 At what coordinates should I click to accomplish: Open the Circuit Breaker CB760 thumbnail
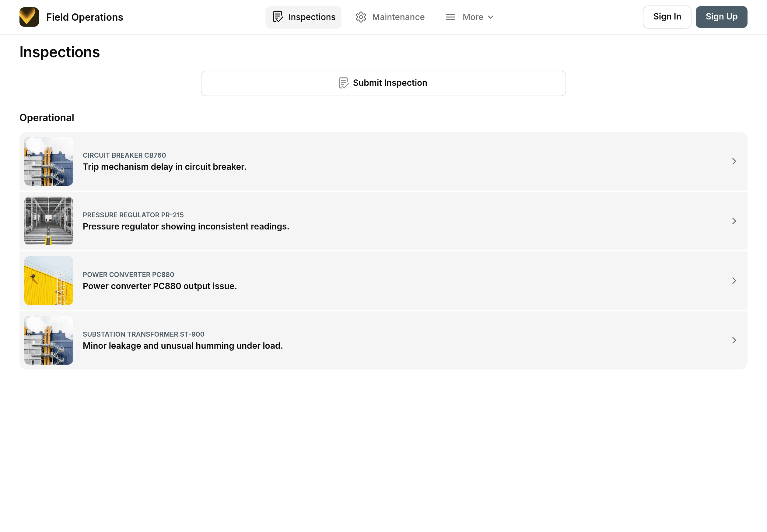coord(49,161)
